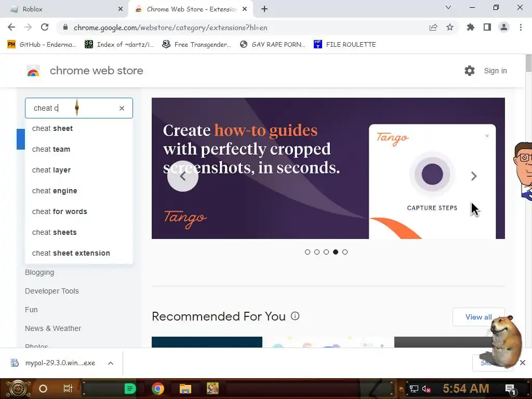The height and width of the screenshot is (399, 532).
Task: Choose the 'cheat sheet extension' suggestion
Action: (79, 253)
